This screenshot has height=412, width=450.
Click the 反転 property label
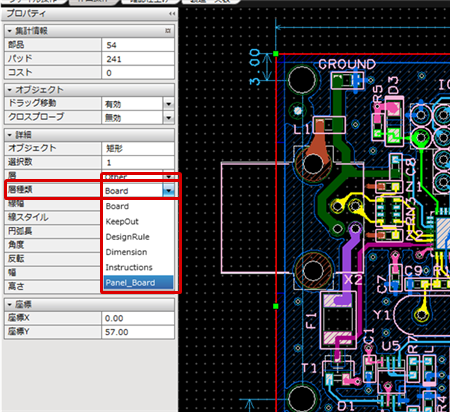pos(16,258)
